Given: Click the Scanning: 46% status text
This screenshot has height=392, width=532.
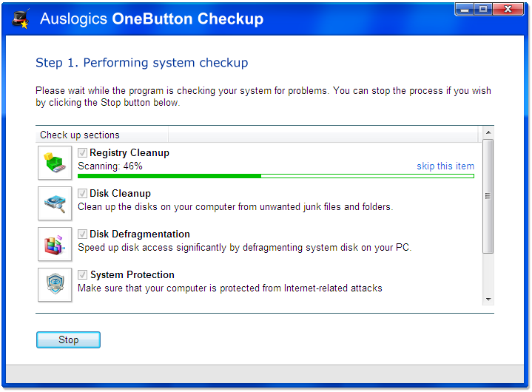Looking at the screenshot, I should click(110, 166).
